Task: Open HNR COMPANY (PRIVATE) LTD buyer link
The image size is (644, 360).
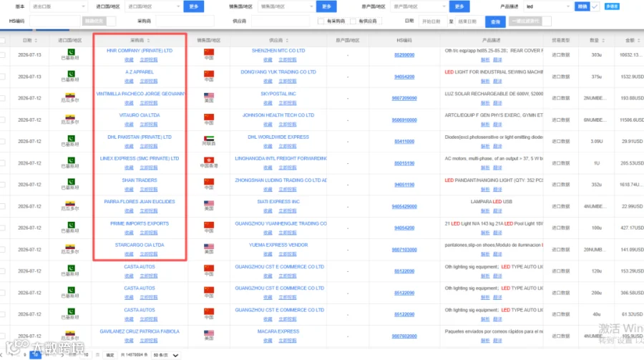Action: (140, 51)
